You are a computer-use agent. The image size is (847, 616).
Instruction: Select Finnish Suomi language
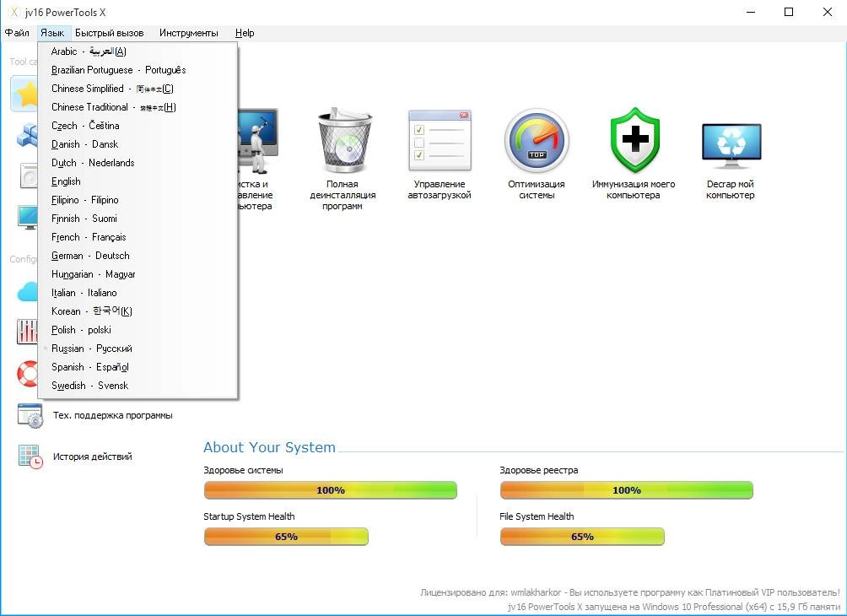click(138, 219)
